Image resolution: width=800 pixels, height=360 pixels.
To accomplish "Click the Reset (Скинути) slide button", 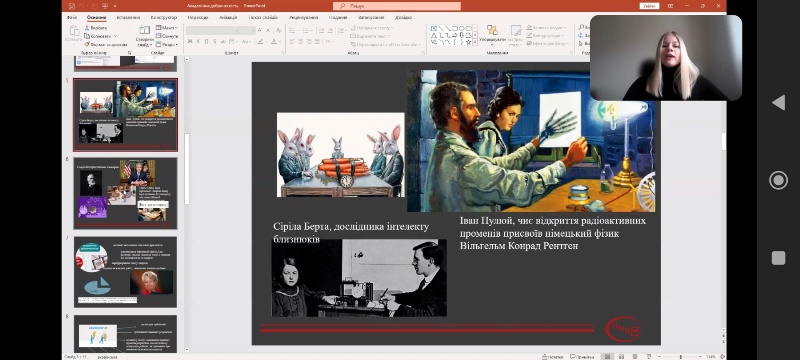I will (167, 36).
